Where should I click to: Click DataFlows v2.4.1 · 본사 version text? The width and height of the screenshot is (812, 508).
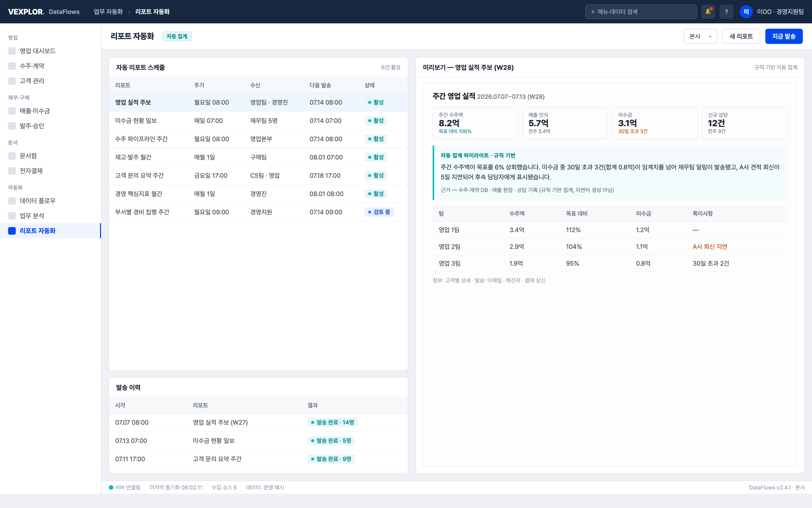pos(776,487)
